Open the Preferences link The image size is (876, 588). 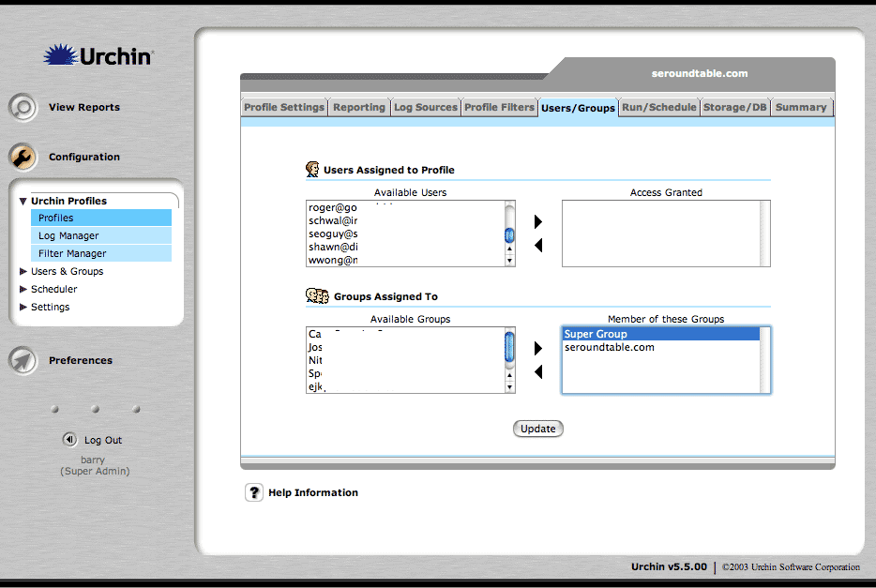point(81,360)
